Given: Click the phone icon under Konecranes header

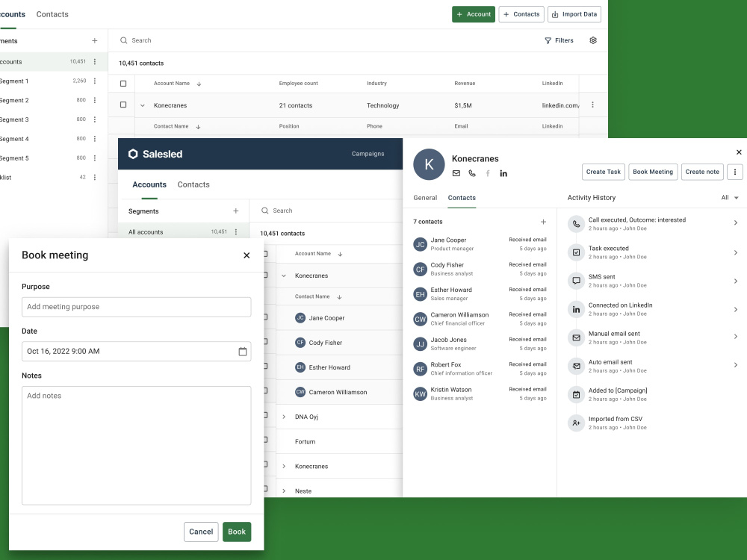Looking at the screenshot, I should [471, 173].
